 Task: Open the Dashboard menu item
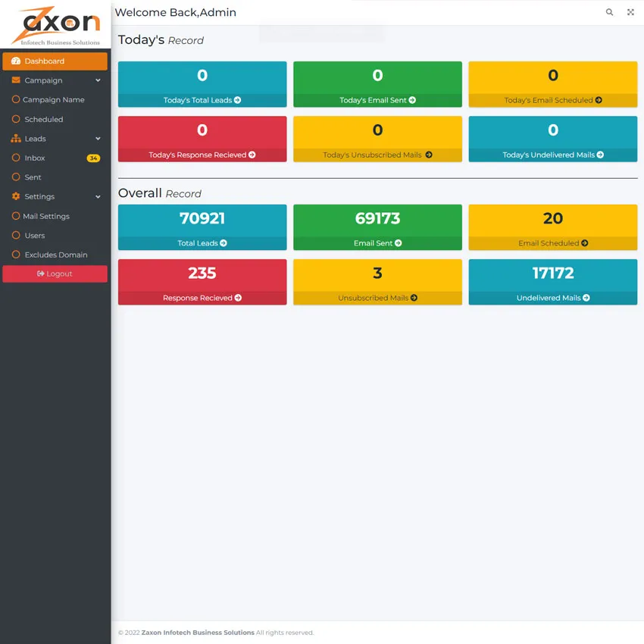(x=55, y=61)
